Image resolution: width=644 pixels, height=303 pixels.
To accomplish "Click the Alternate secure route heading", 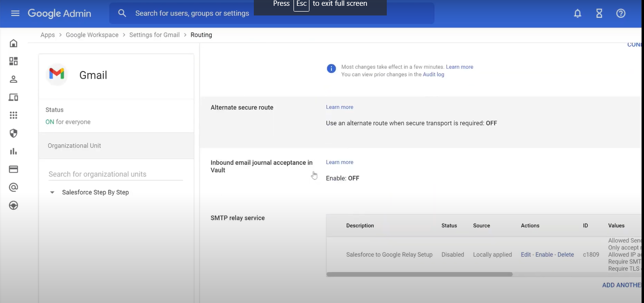I will (242, 107).
